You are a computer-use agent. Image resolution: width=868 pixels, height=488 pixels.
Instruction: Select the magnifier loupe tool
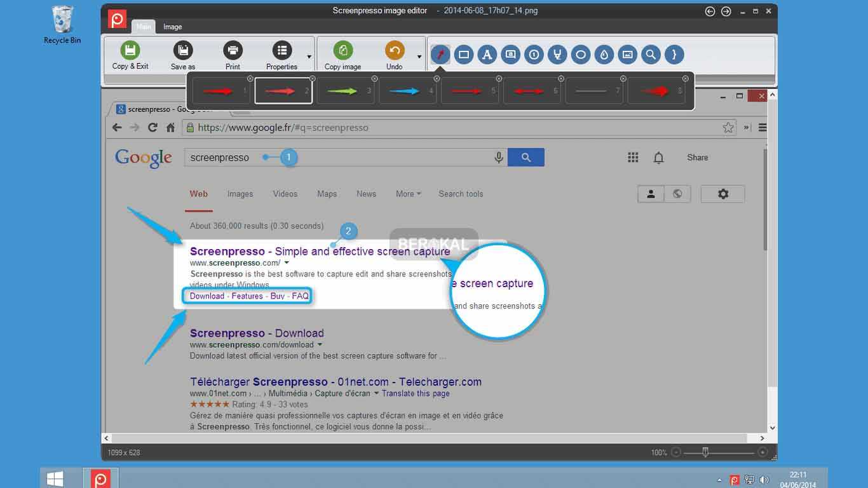[x=651, y=55]
